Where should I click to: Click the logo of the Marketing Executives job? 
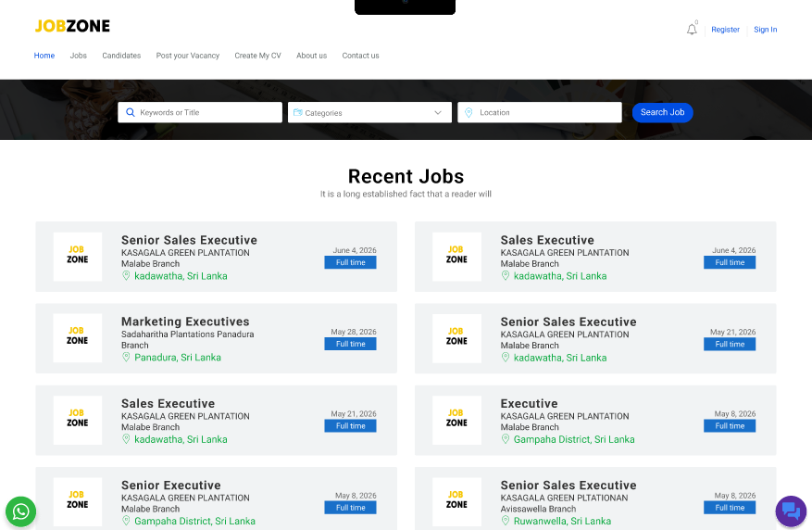coord(78,338)
